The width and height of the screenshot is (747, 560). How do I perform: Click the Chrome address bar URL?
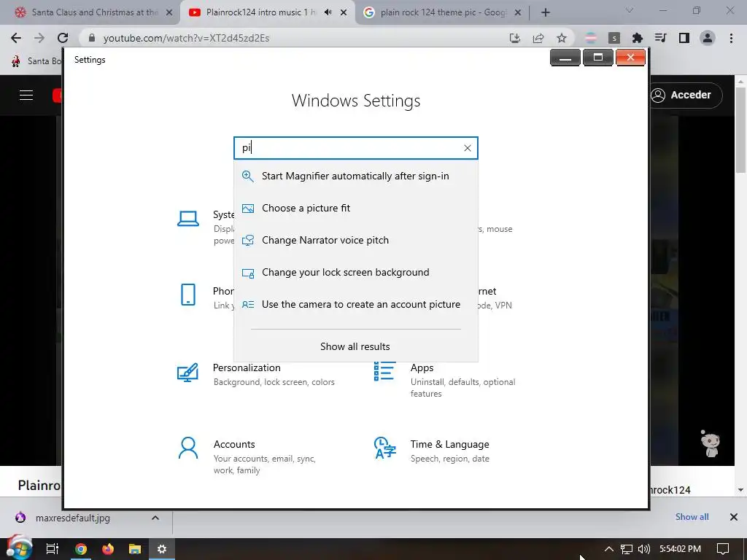186,38
